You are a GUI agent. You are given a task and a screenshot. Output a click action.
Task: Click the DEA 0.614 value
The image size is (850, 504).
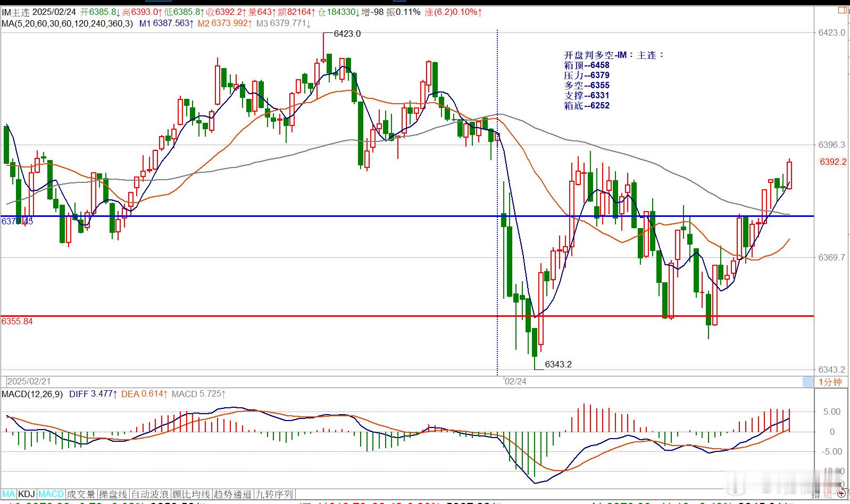[145, 394]
